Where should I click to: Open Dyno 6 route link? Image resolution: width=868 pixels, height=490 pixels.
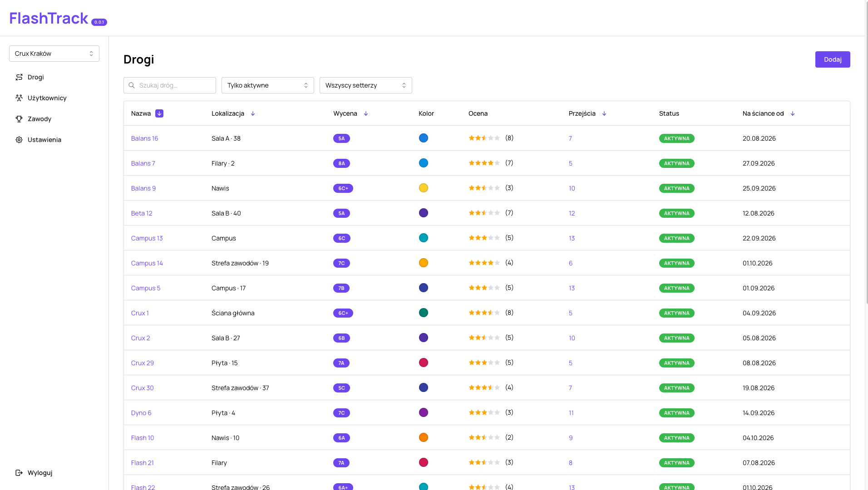pos(141,413)
